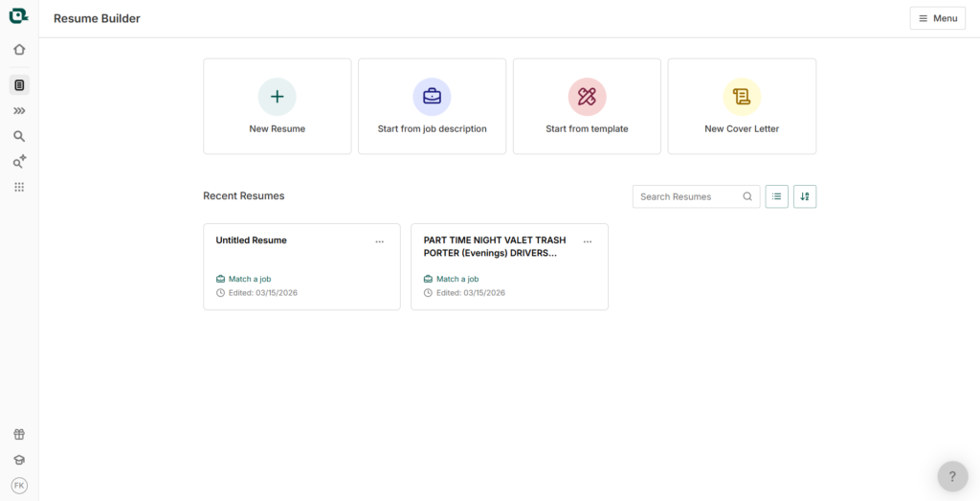
Task: Click the scroll icon for cover letter
Action: (x=742, y=97)
